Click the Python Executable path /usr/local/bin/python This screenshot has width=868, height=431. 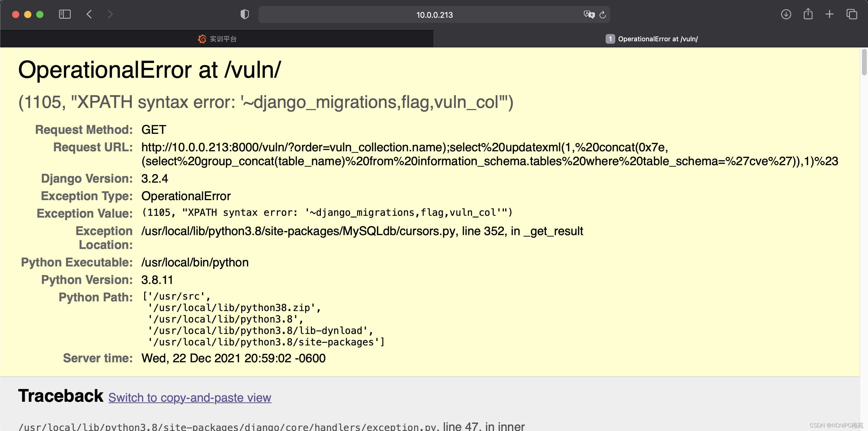(x=195, y=262)
